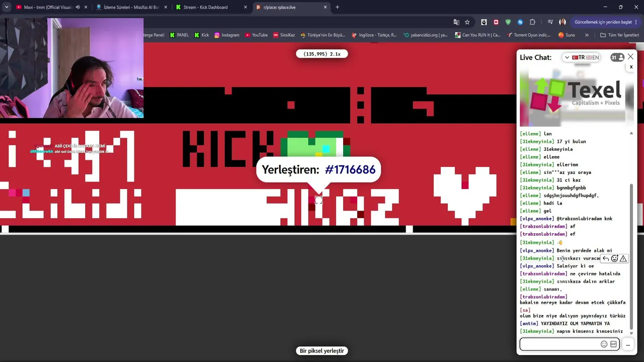Click the Bir piksel yerleştir button

click(322, 351)
